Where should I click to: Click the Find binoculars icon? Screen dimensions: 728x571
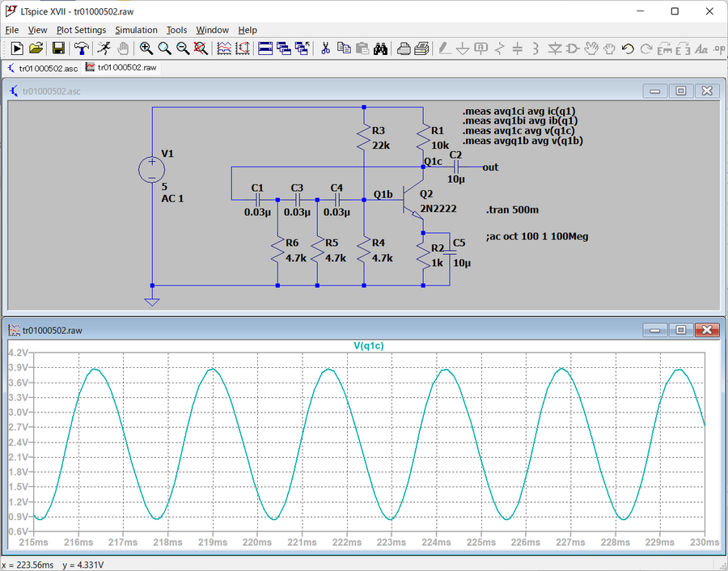click(381, 49)
